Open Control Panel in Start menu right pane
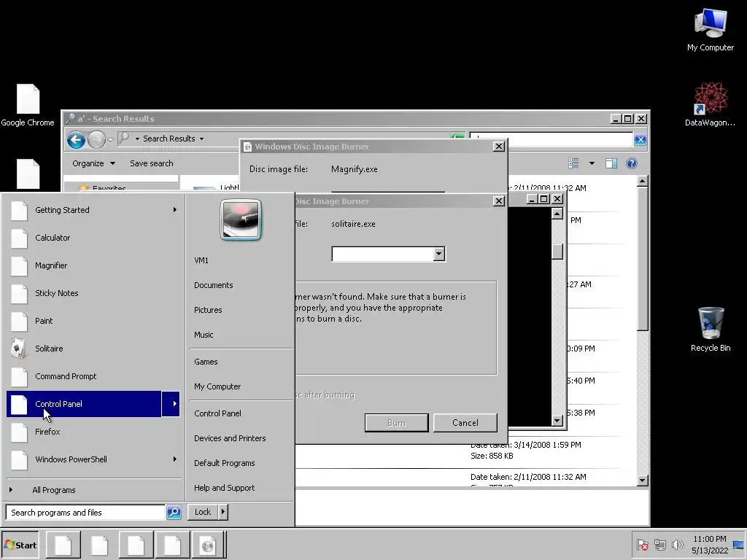This screenshot has width=747, height=560. pos(217,413)
